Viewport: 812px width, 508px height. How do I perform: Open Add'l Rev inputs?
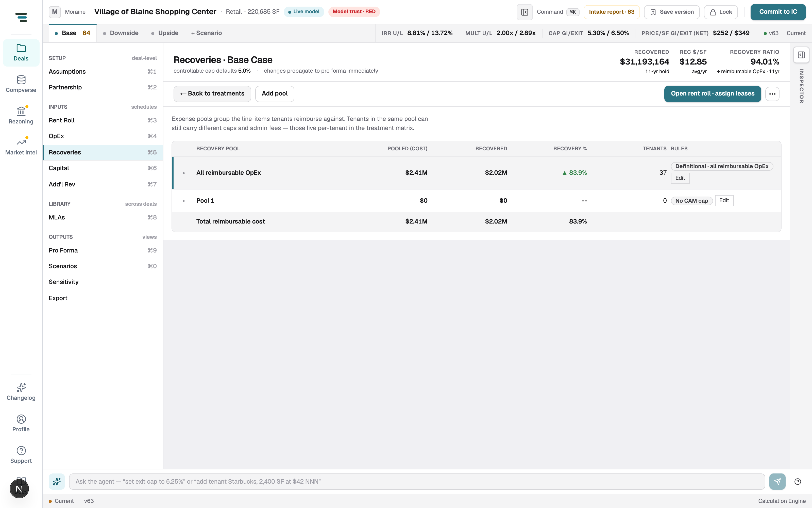pyautogui.click(x=103, y=184)
